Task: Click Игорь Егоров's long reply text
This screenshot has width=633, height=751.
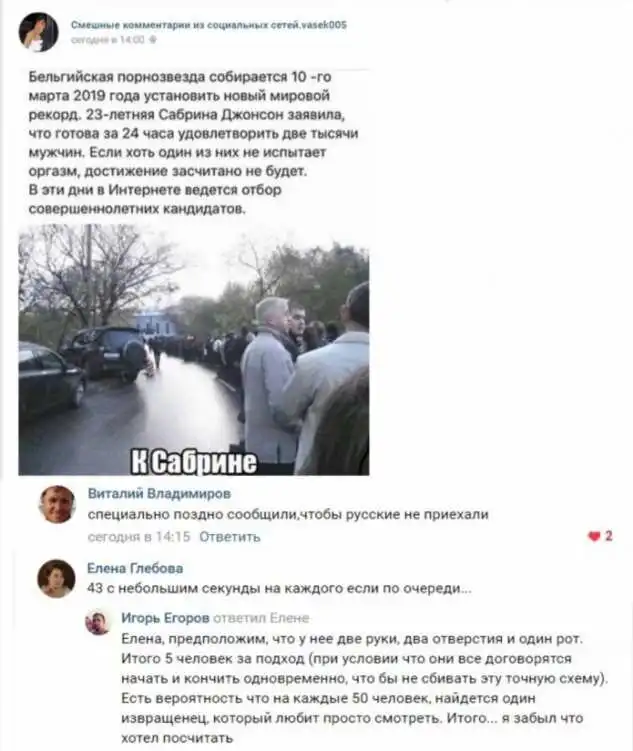Action: (x=364, y=688)
